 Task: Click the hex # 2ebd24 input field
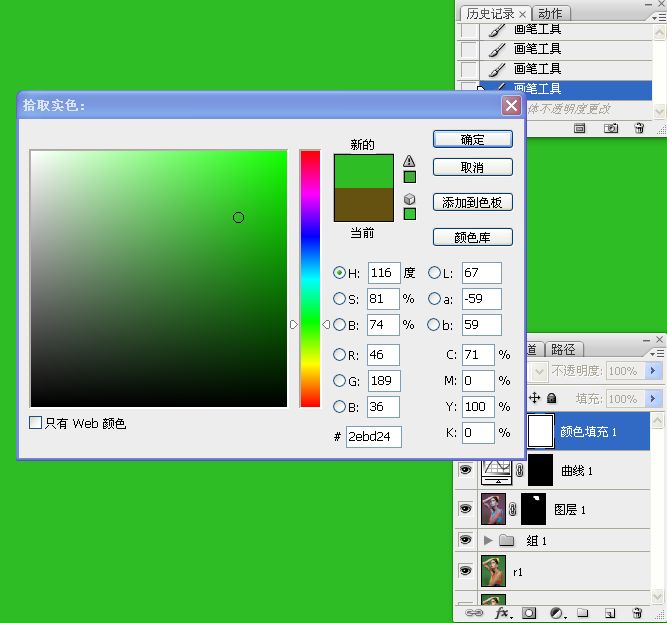point(374,437)
